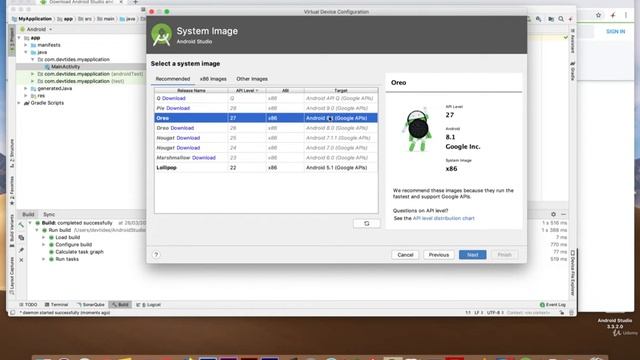Collapse the app module tree node
The width and height of the screenshot is (640, 360).
[19, 38]
